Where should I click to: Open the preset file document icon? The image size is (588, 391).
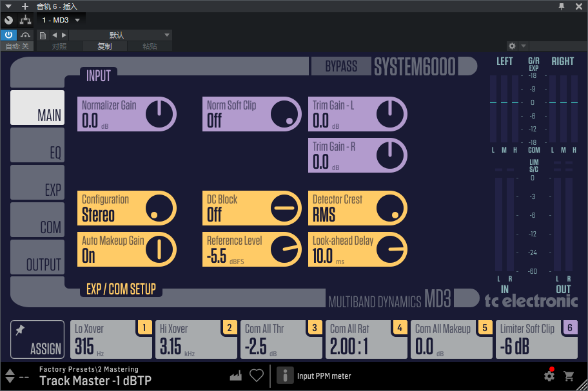pos(43,35)
